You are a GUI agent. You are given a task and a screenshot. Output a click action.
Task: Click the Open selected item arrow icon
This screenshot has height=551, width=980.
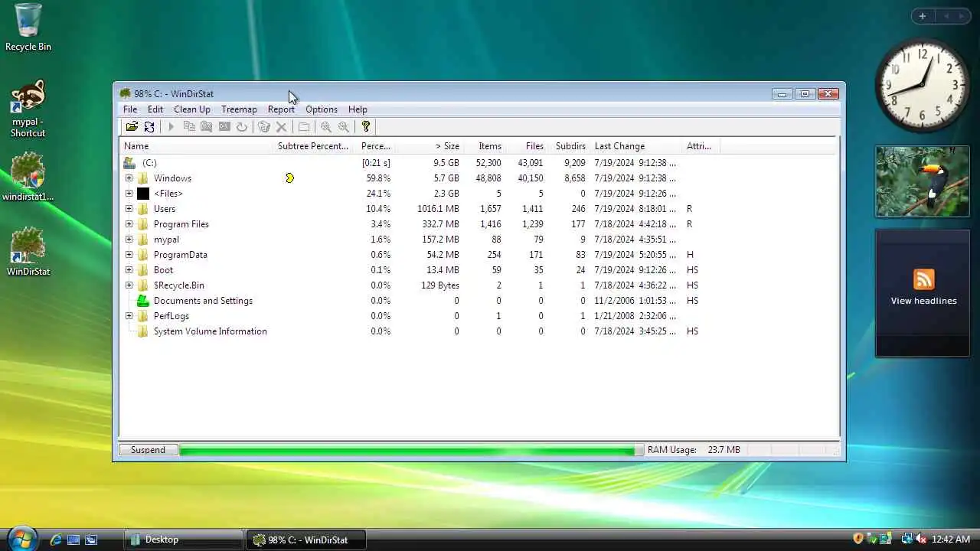(x=171, y=127)
